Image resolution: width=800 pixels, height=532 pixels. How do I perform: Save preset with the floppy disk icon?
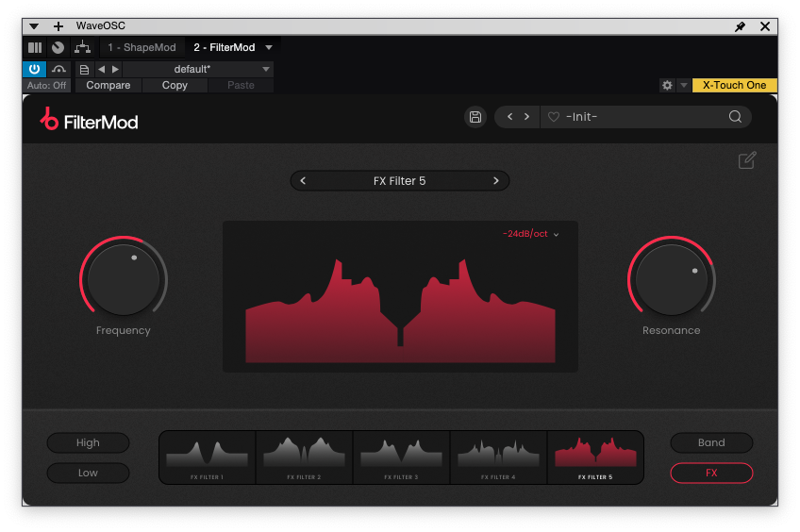click(475, 117)
